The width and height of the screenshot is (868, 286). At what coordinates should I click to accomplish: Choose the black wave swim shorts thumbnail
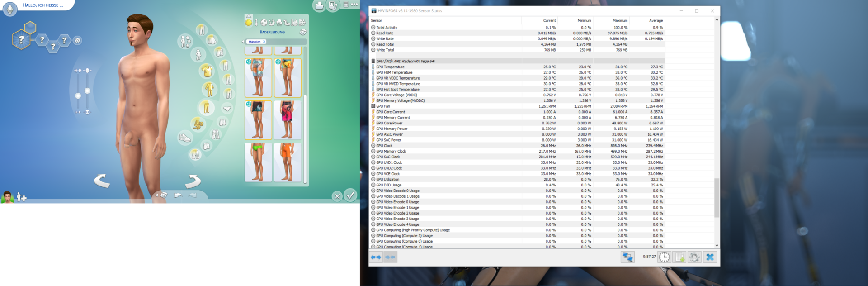tap(258, 120)
